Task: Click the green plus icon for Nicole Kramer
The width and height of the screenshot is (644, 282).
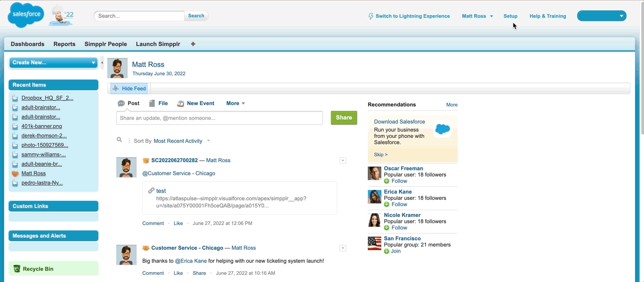Action: 387,228
